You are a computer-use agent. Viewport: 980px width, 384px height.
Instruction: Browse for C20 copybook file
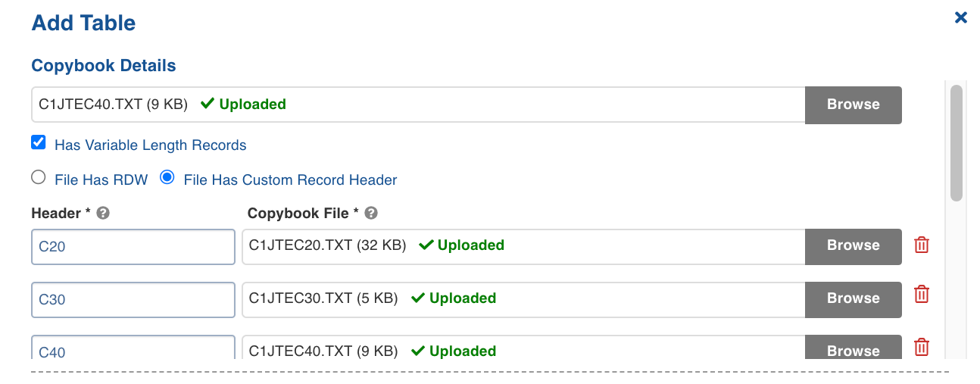[x=853, y=245]
